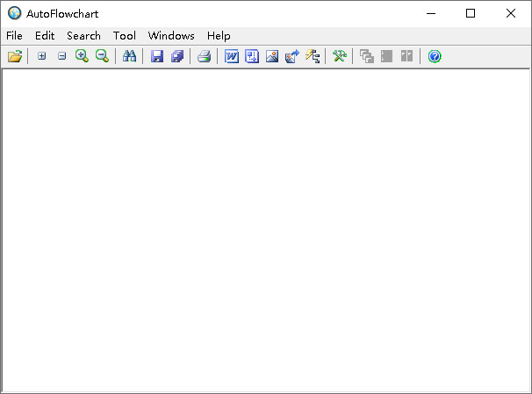Open the File menu
532x394 pixels.
click(x=14, y=36)
